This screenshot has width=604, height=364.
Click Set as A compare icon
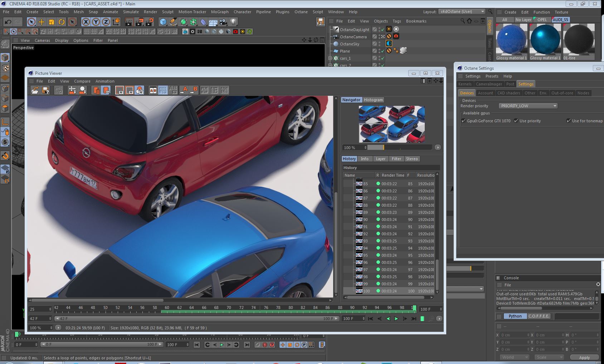[x=185, y=90]
